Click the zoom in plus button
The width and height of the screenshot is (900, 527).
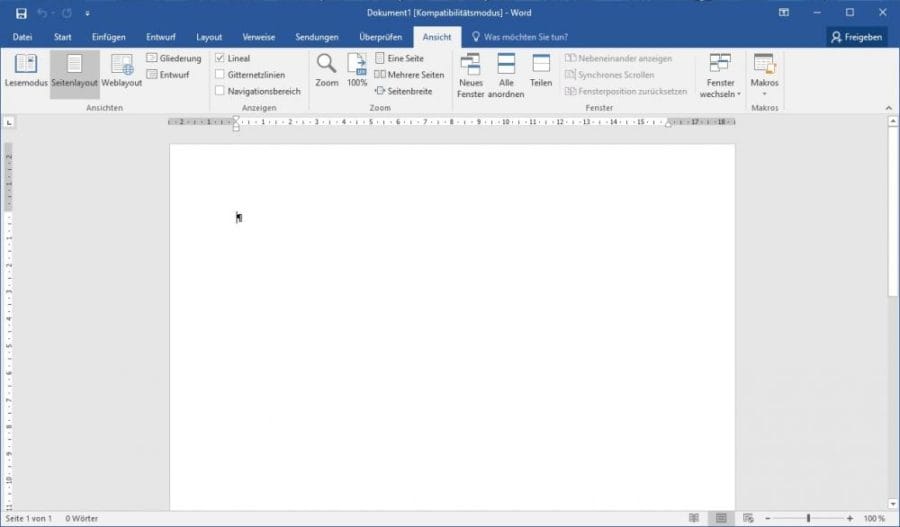pos(850,518)
